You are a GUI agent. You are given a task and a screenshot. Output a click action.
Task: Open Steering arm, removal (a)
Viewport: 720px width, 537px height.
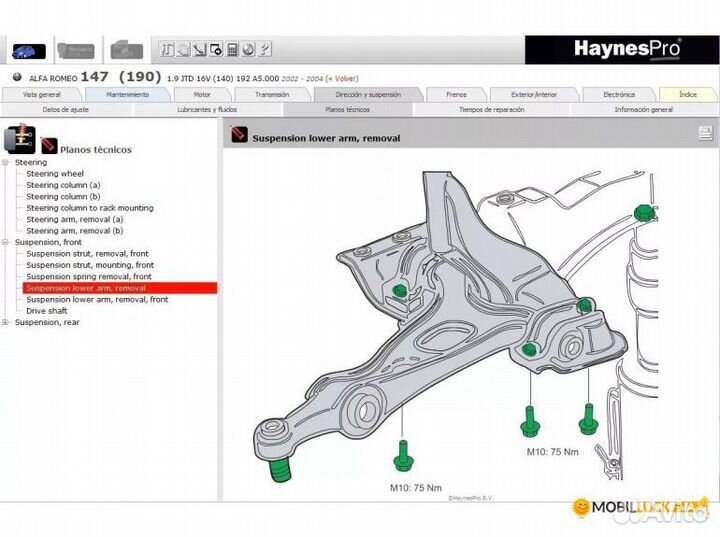[75, 220]
